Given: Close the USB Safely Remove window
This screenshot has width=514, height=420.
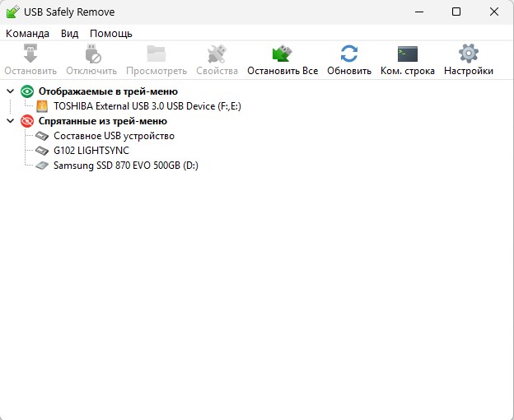Looking at the screenshot, I should [x=494, y=12].
